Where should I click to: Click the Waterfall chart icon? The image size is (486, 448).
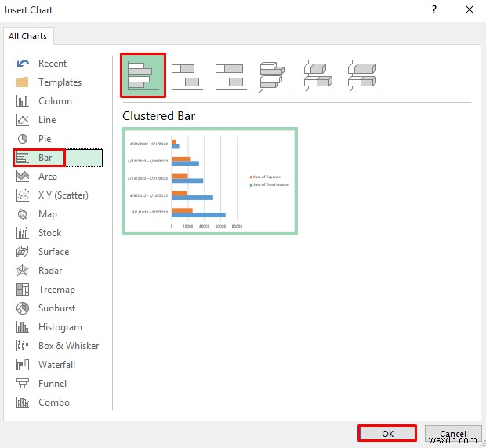click(x=22, y=365)
